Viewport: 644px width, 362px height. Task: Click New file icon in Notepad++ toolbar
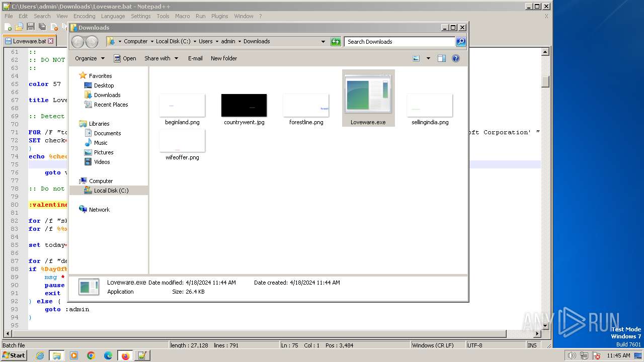[8, 27]
